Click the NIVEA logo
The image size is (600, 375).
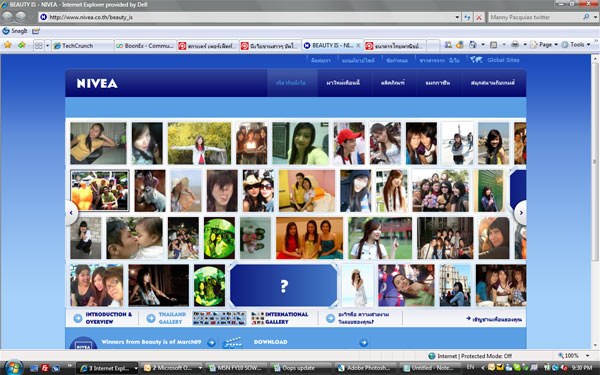click(97, 83)
